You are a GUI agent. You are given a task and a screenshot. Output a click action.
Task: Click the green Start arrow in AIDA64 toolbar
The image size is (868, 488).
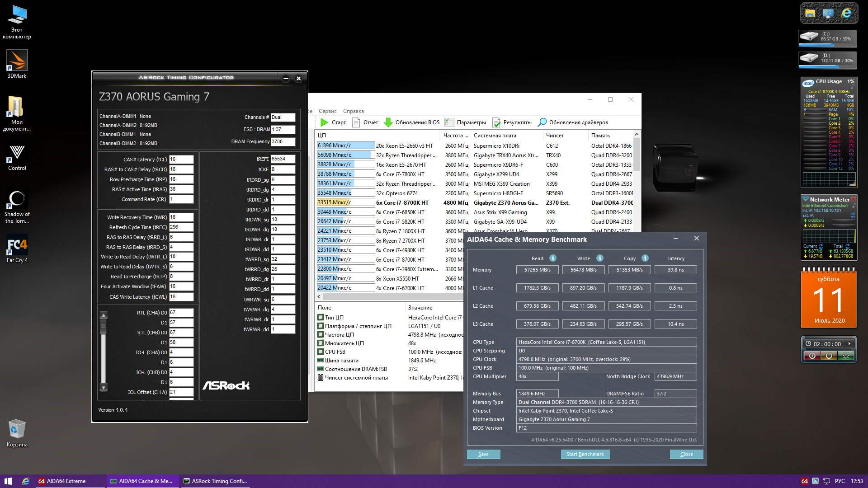tap(324, 122)
